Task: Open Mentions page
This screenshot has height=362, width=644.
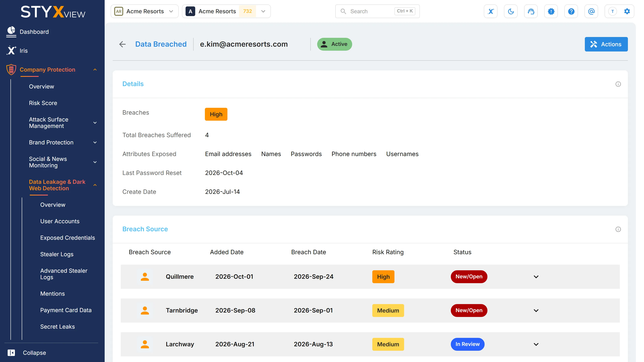Action: coord(53,294)
